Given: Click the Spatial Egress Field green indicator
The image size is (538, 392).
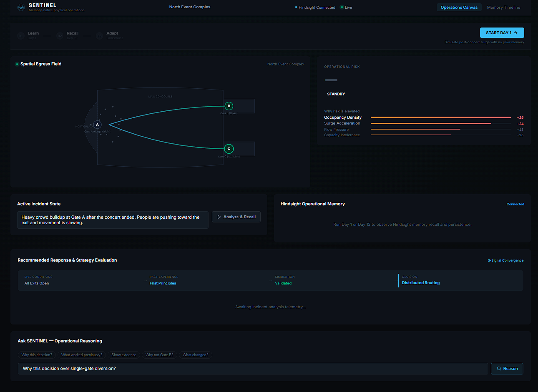Looking at the screenshot, I should [x=17, y=64].
